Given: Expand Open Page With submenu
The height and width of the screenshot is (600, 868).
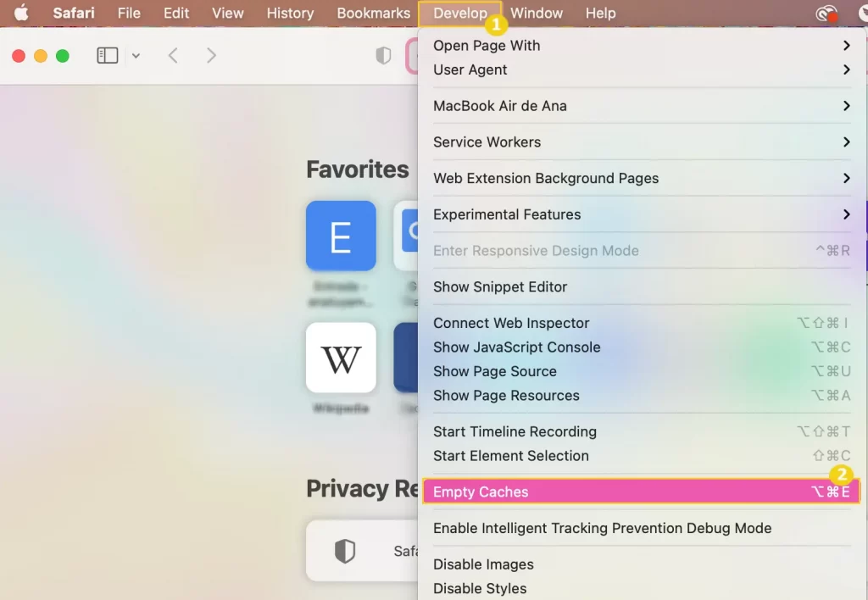Looking at the screenshot, I should (x=642, y=46).
